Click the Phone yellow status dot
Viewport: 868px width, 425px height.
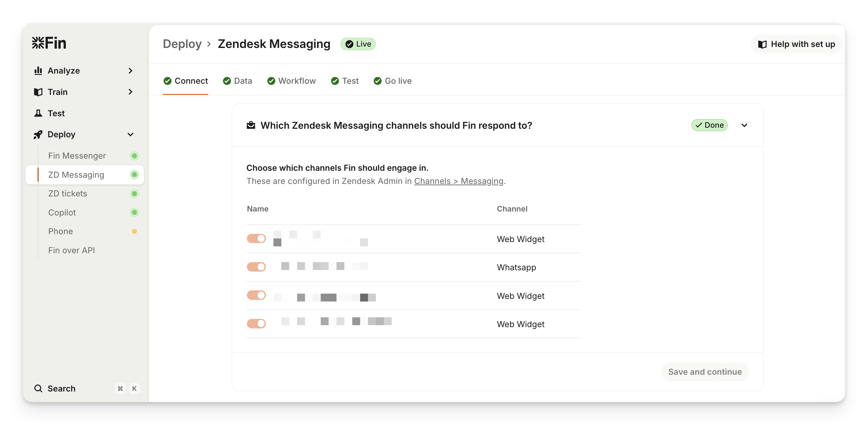coord(134,231)
